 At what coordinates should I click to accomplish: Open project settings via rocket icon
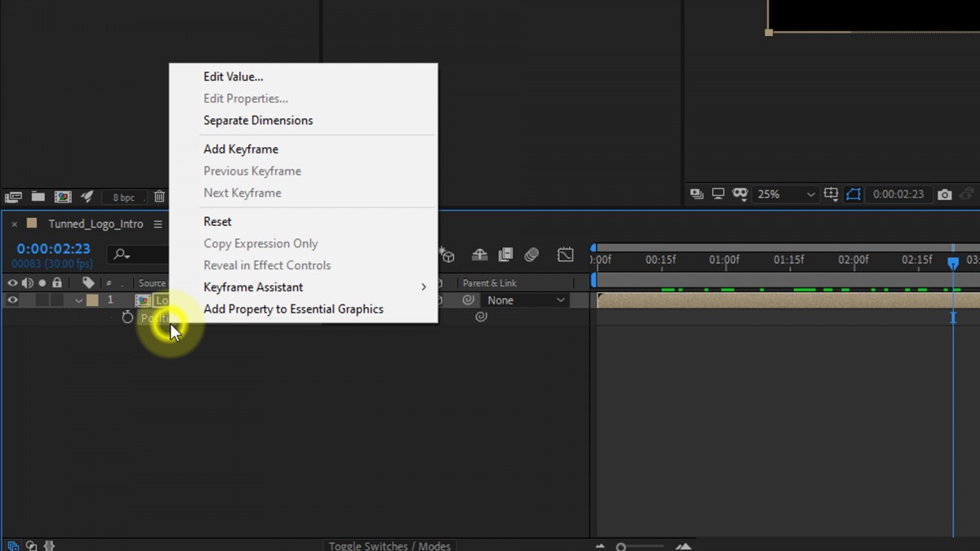tap(87, 197)
